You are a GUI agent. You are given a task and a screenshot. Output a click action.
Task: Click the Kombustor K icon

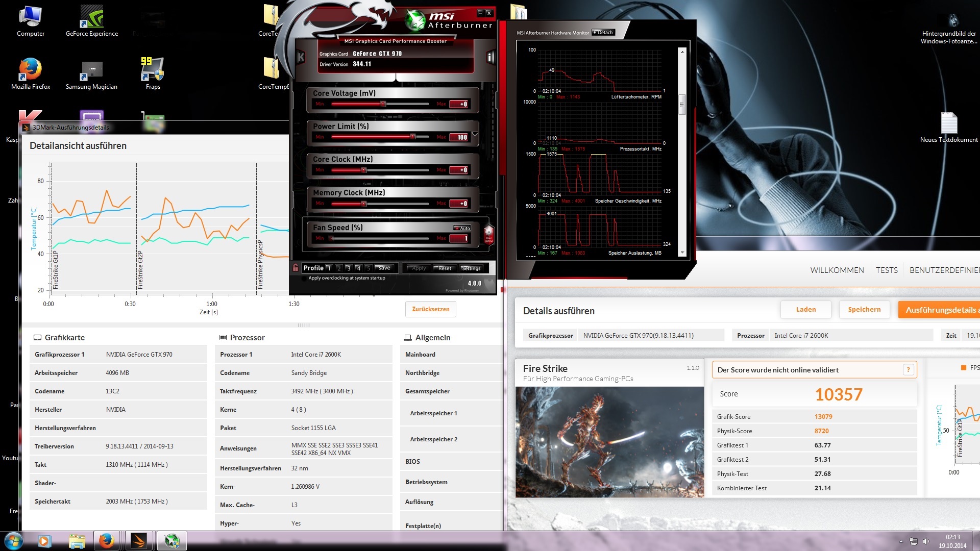(x=301, y=58)
